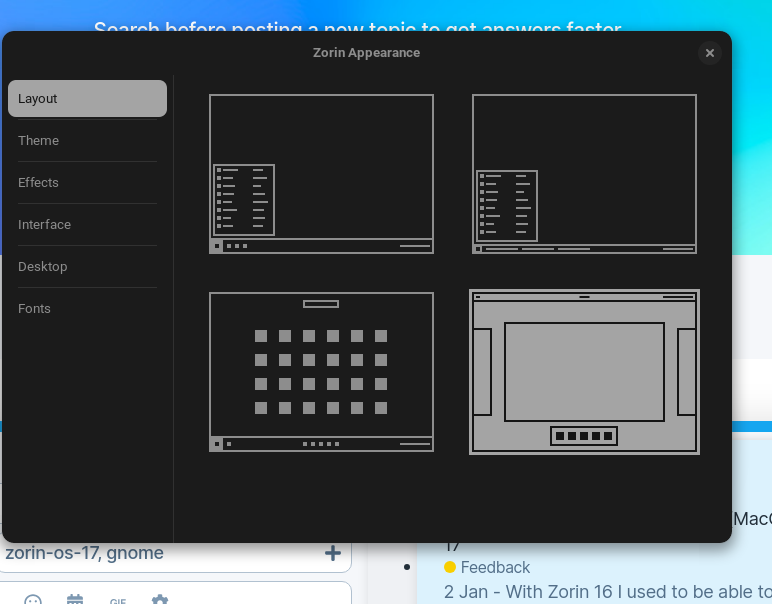Open the topic starting with 2 Jan - With Zorin 16
Image resolution: width=772 pixels, height=604 pixels.
608,592
